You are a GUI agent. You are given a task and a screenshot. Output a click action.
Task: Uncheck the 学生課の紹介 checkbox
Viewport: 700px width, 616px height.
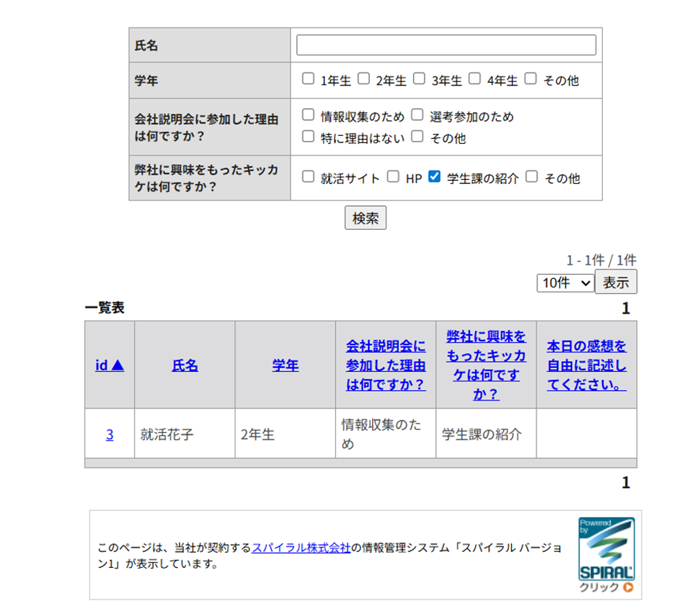pyautogui.click(x=435, y=177)
